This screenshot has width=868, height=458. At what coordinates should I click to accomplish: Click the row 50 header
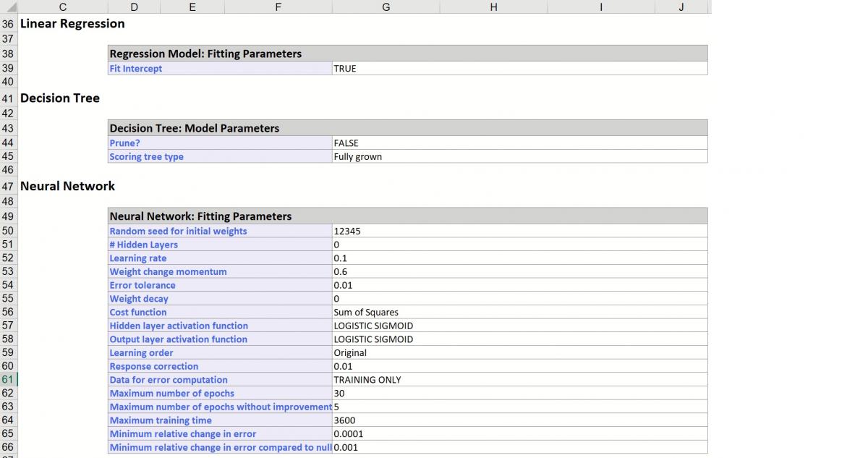point(7,231)
